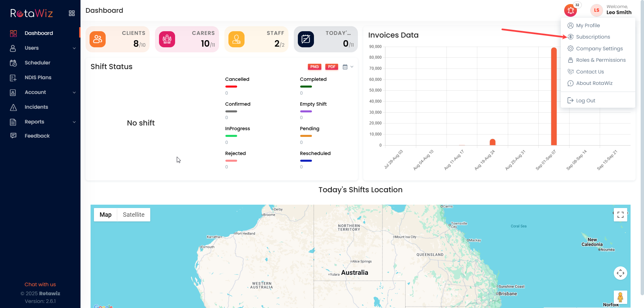Choose Log Out in the profile menu

click(x=585, y=101)
